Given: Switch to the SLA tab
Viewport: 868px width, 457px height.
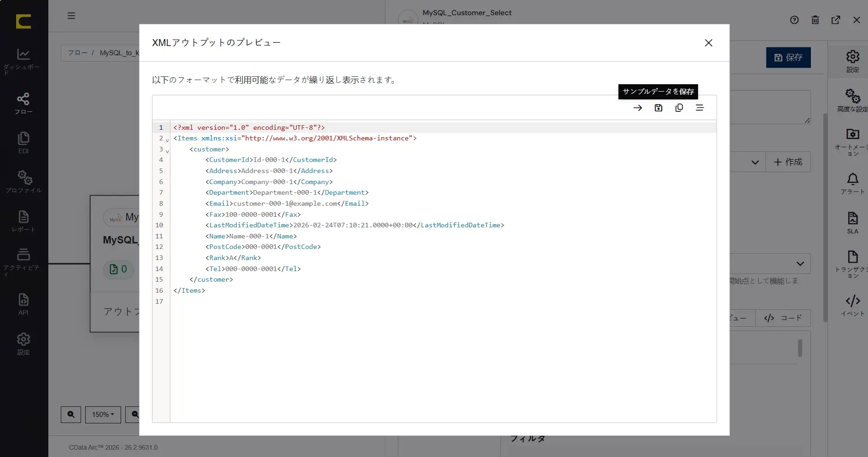Looking at the screenshot, I should (853, 223).
